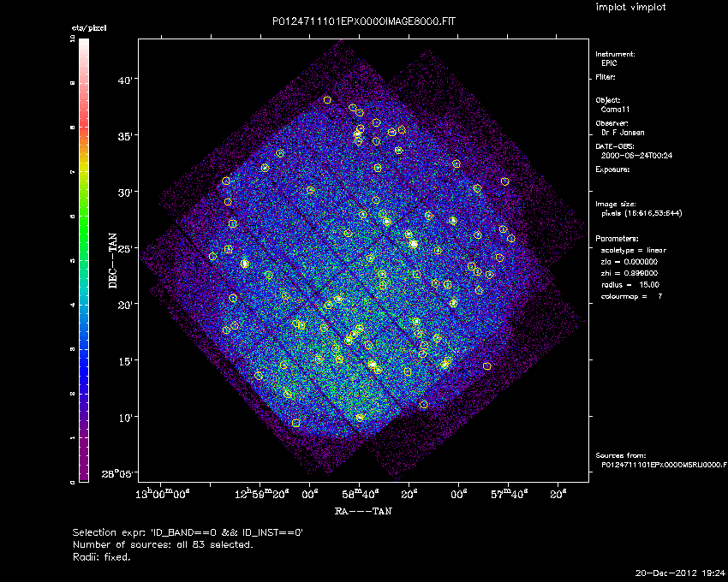
Task: Click the 'Object:' label
Action: pyautogui.click(x=608, y=100)
